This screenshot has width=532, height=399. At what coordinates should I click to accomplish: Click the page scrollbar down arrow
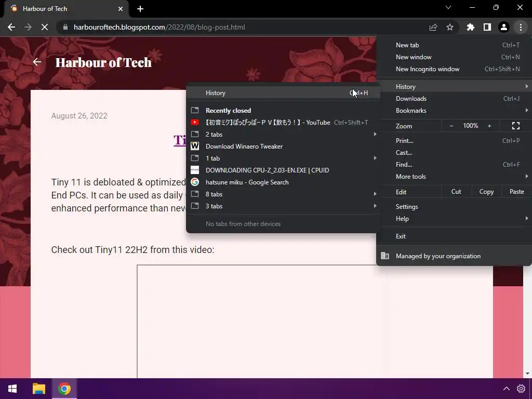click(x=528, y=374)
